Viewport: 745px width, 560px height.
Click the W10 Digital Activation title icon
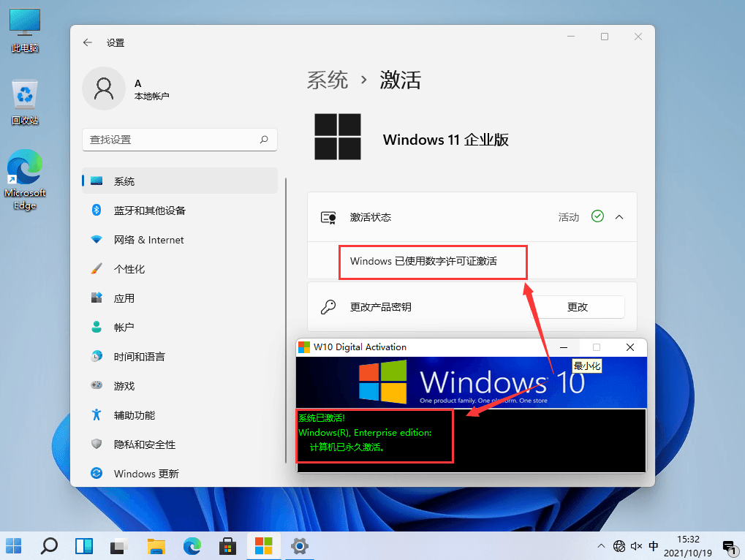click(304, 347)
